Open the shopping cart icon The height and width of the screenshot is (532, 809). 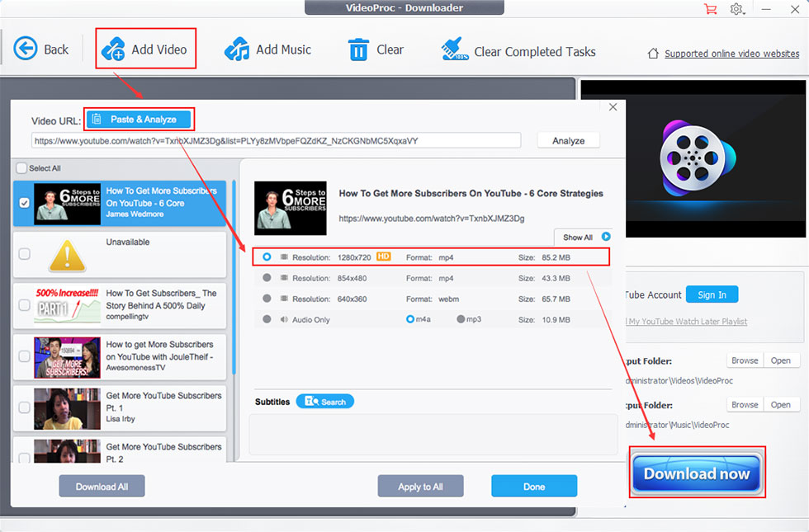pyautogui.click(x=711, y=9)
